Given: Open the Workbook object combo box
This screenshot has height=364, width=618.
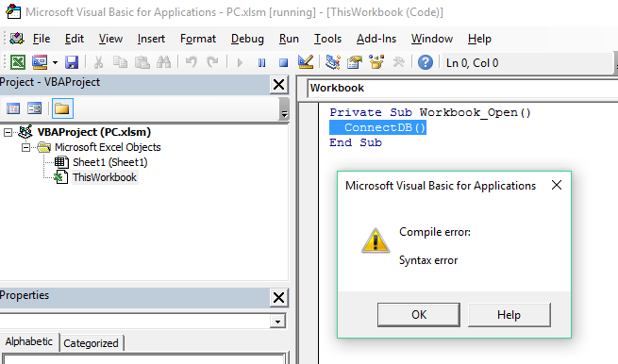Looking at the screenshot, I should pyautogui.click(x=462, y=88).
